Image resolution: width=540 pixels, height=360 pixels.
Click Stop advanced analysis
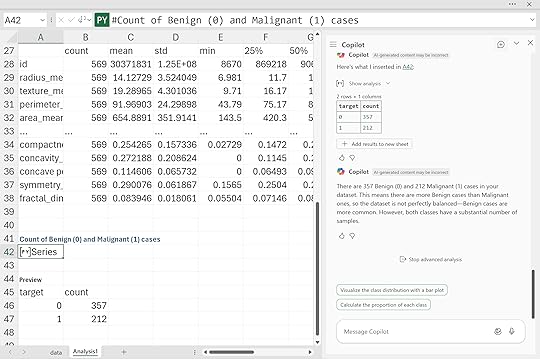click(x=431, y=259)
